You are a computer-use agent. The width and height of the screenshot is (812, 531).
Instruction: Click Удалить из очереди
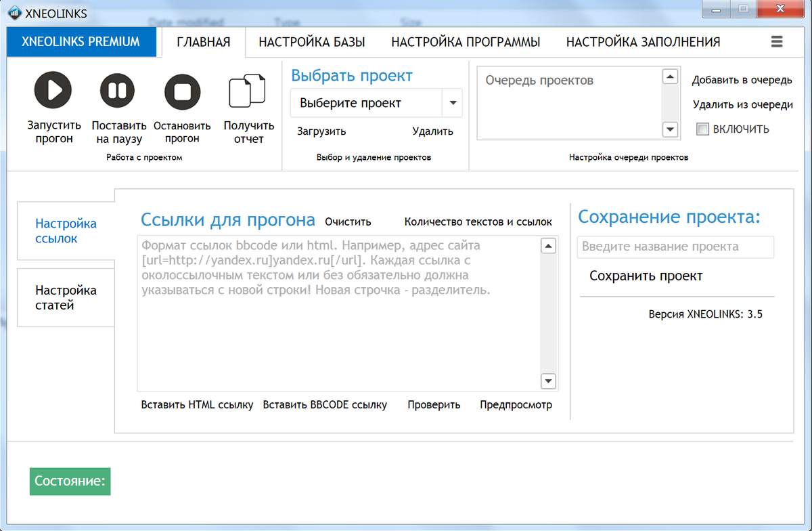click(742, 104)
